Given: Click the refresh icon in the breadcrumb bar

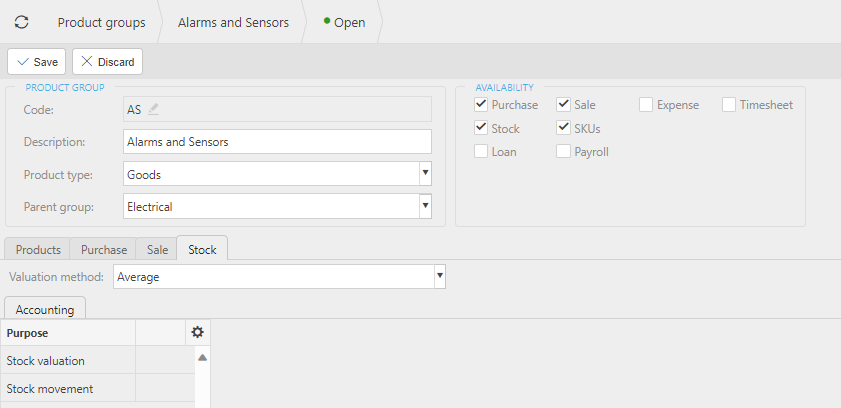Looking at the screenshot, I should point(21,21).
